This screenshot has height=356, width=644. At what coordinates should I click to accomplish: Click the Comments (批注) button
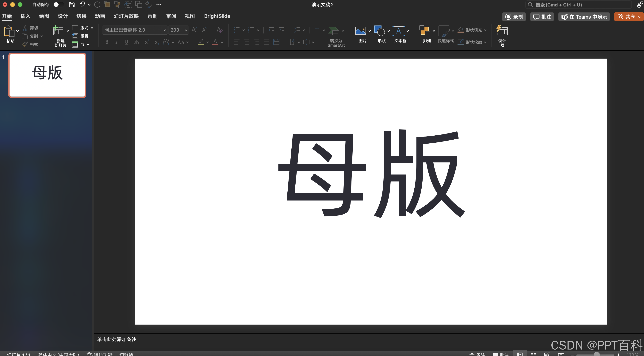542,17
